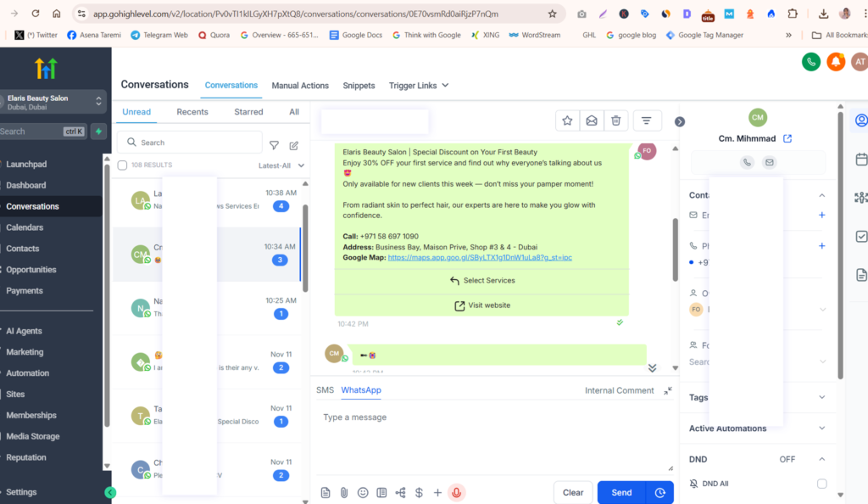Insert a template with the document icon
This screenshot has height=504, width=868.
tap(325, 492)
